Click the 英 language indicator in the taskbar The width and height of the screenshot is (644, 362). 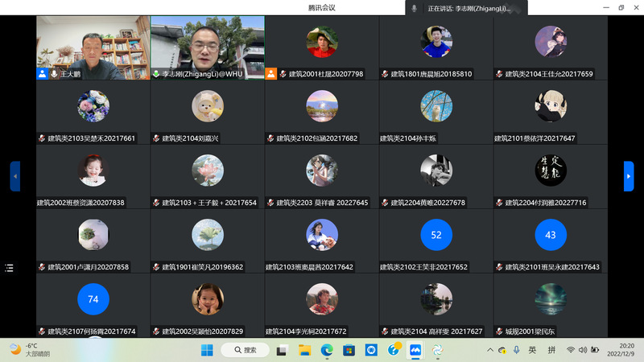[x=532, y=350]
